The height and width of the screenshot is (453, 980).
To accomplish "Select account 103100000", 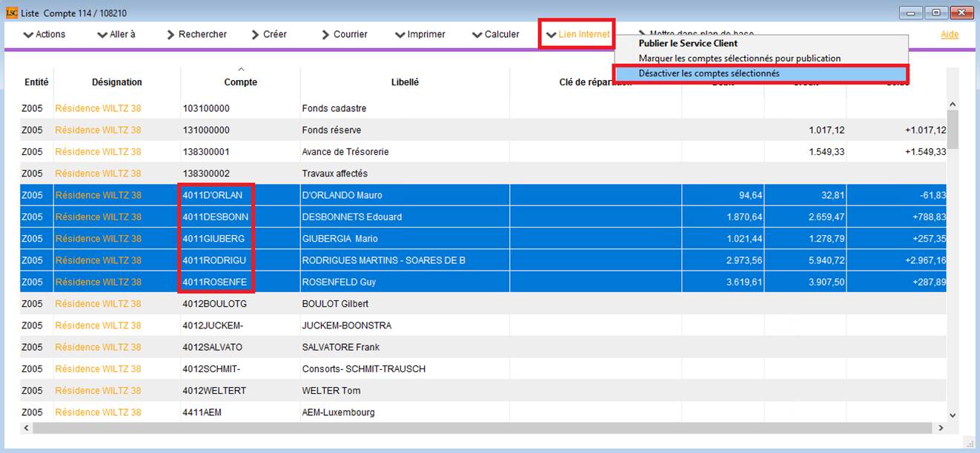I will (x=206, y=108).
